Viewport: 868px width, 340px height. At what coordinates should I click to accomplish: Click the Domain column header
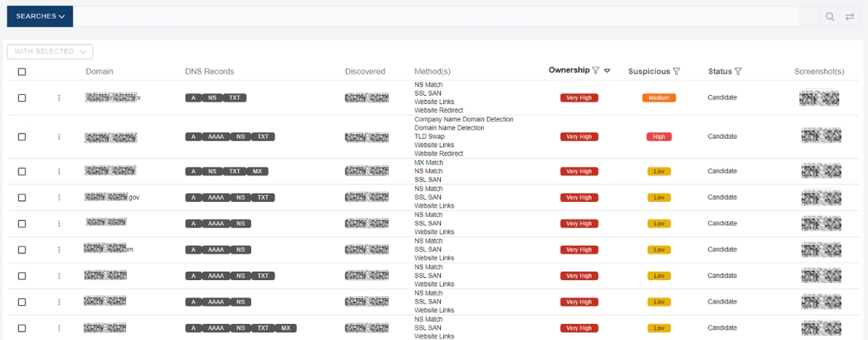point(99,71)
